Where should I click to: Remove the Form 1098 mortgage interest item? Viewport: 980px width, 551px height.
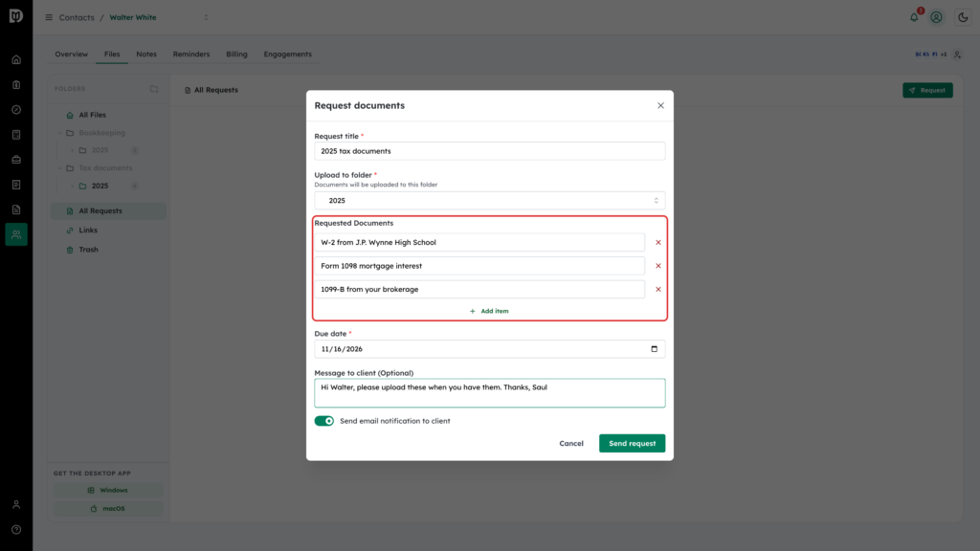pos(658,266)
